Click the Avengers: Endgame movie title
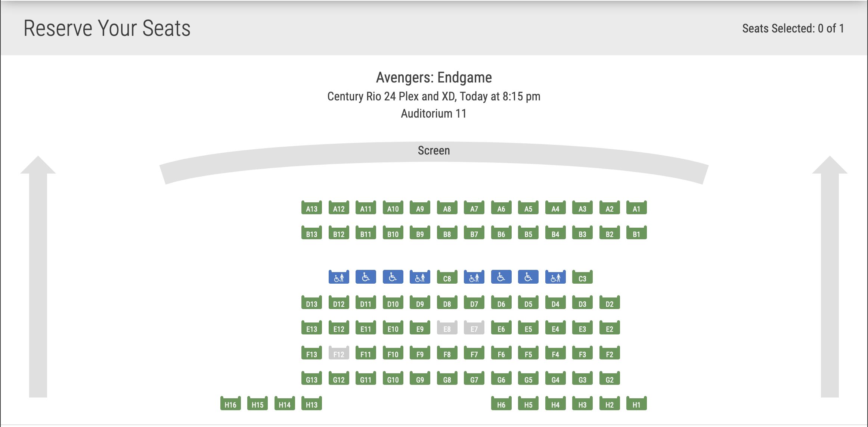This screenshot has height=427, width=868. (x=434, y=78)
